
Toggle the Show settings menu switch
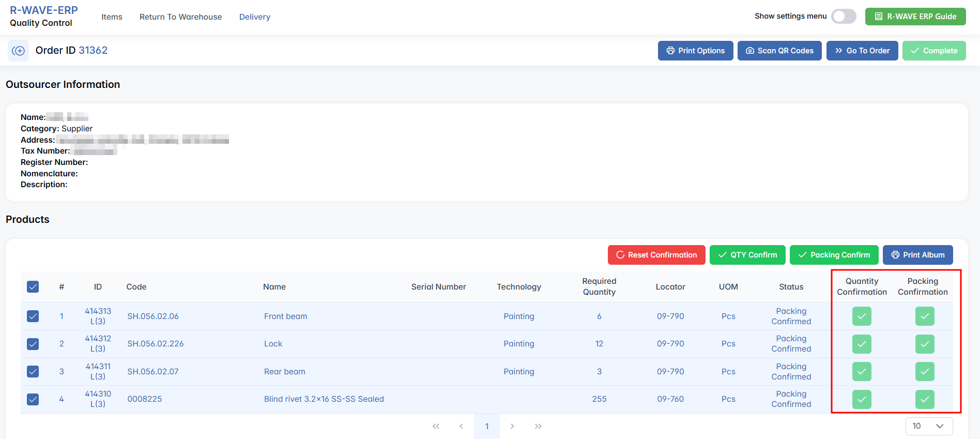(843, 17)
